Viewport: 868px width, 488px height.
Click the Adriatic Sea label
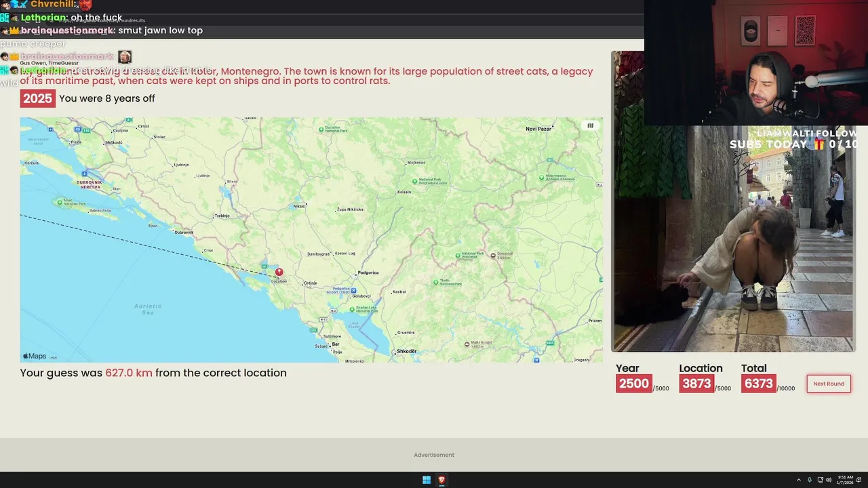(x=148, y=310)
